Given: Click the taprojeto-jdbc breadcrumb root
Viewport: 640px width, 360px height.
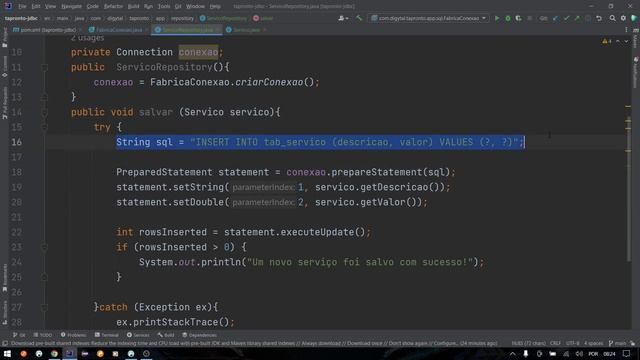Looking at the screenshot, I should click(x=21, y=18).
